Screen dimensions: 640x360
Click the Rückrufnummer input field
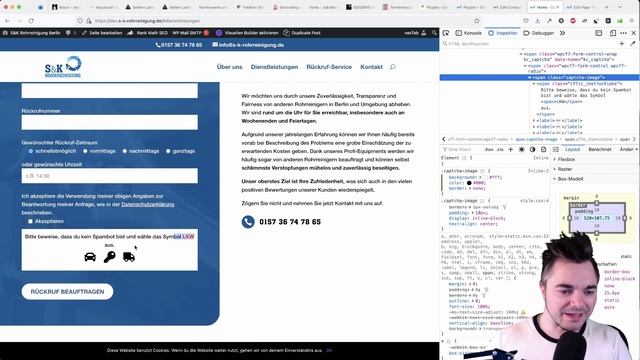(x=109, y=122)
